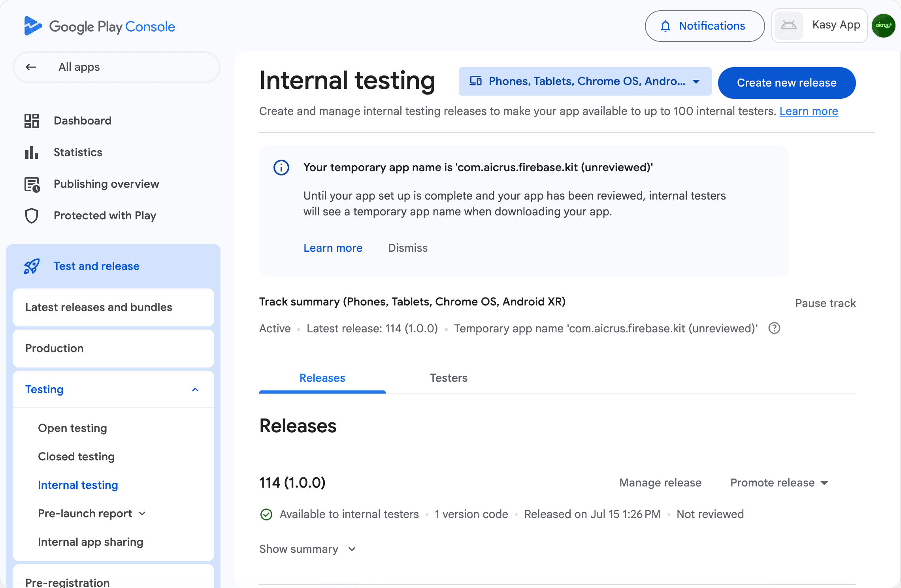Go back to All apps
Image resolution: width=901 pixels, height=588 pixels.
coord(117,67)
